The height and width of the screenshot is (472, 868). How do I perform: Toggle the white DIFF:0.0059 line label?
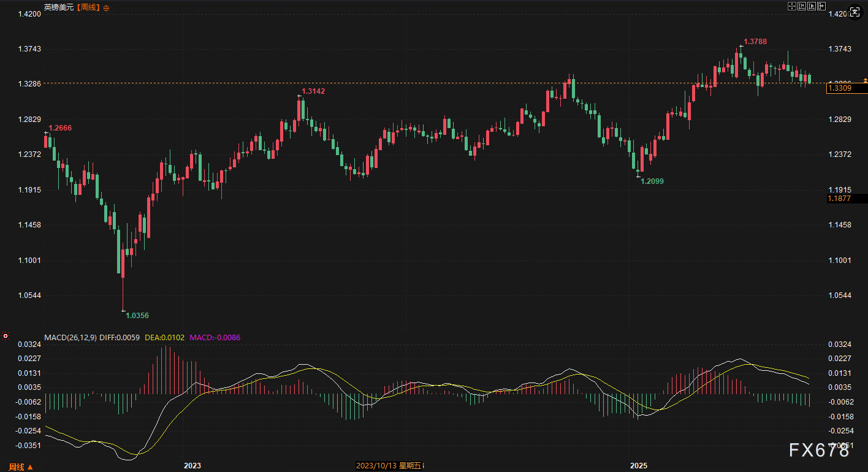tap(120, 338)
